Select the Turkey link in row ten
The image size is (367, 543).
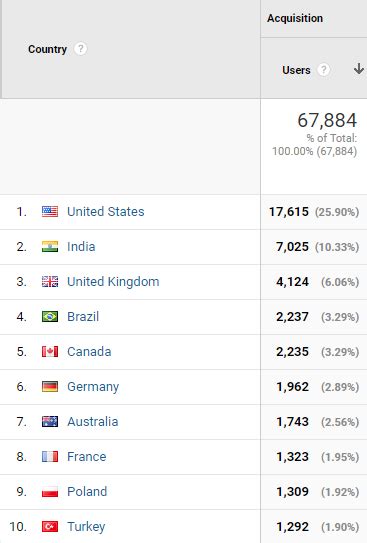(86, 526)
